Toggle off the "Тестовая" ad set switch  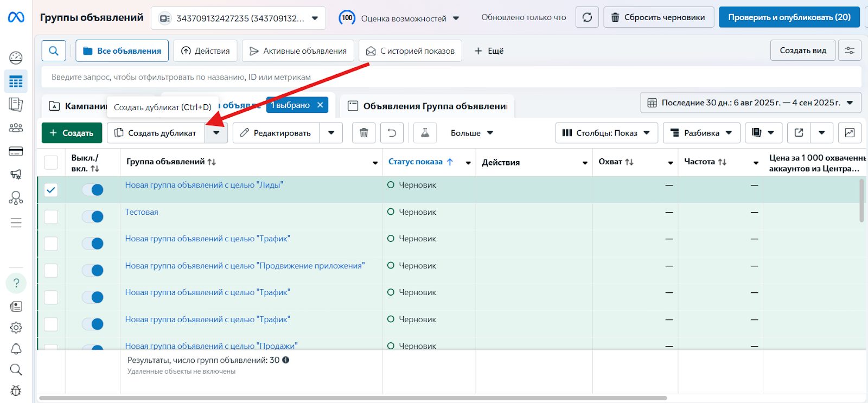tap(93, 217)
